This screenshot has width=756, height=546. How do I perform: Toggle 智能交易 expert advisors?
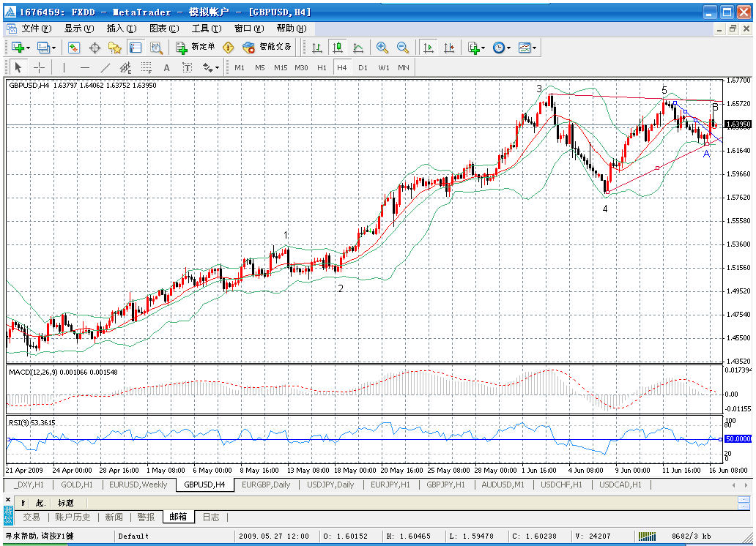[x=267, y=47]
